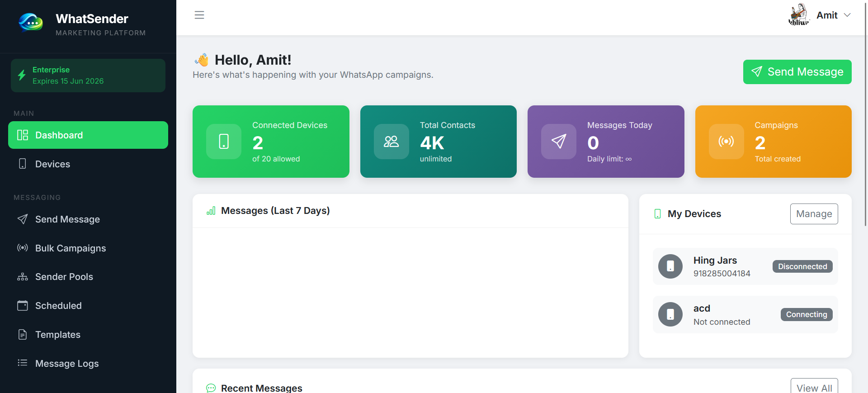Click the 4K total contacts value
868x393 pixels.
(432, 143)
